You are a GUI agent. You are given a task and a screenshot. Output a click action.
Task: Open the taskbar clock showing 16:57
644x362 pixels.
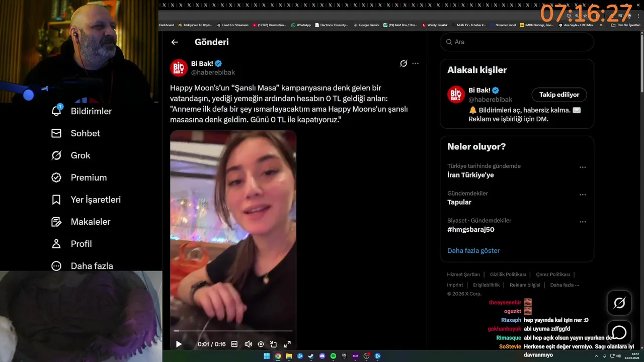pyautogui.click(x=632, y=356)
